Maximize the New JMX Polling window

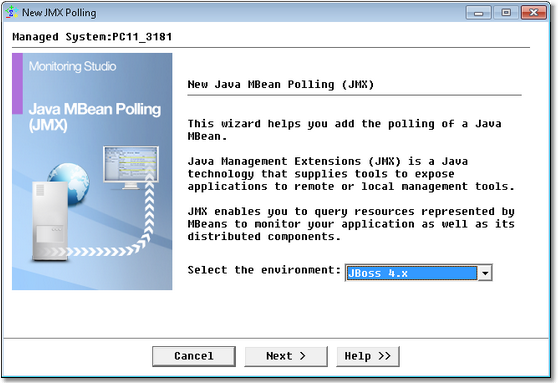pos(506,13)
